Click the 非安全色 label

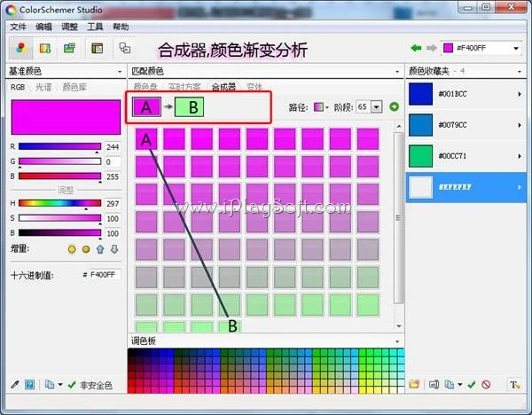pos(96,385)
